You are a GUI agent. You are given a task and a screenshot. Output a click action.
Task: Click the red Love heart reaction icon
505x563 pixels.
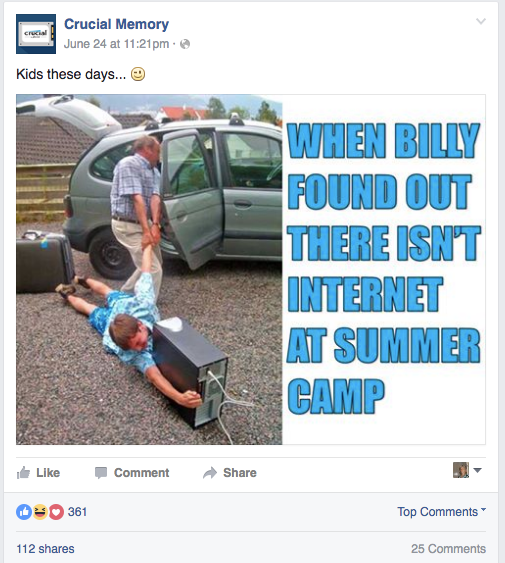(x=56, y=512)
